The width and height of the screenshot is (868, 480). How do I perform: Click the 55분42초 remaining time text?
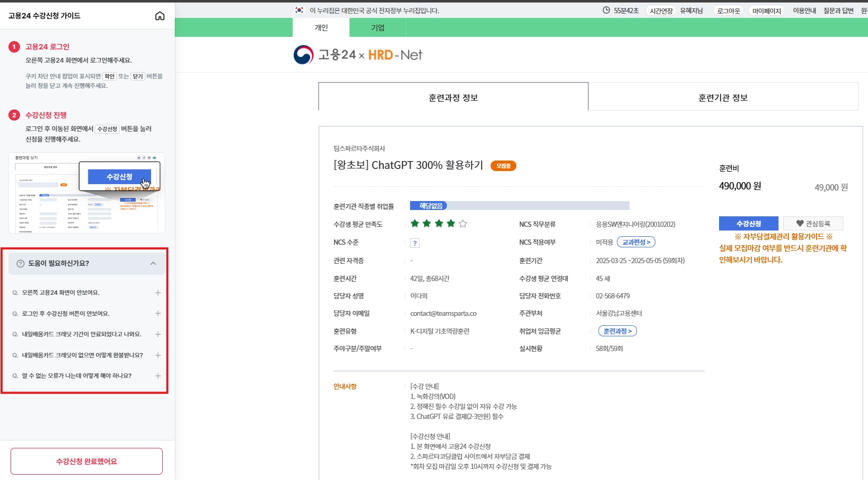click(x=626, y=11)
